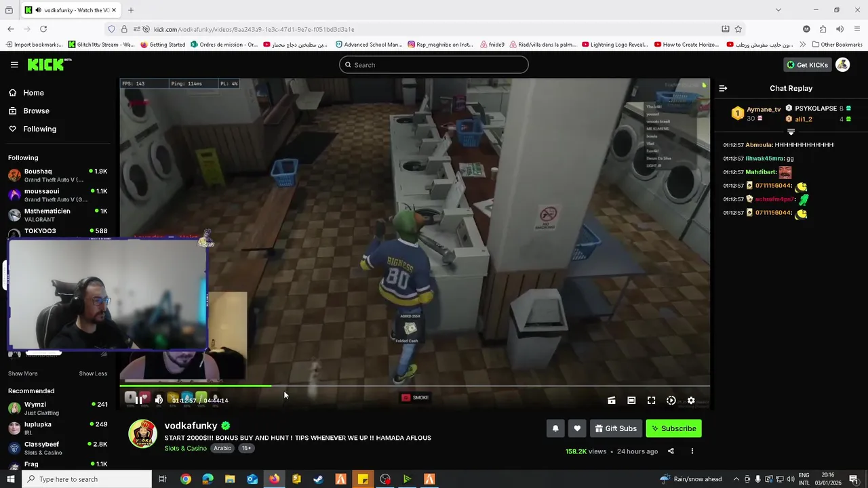
Task: Open a new browser tab
Action: 131,10
